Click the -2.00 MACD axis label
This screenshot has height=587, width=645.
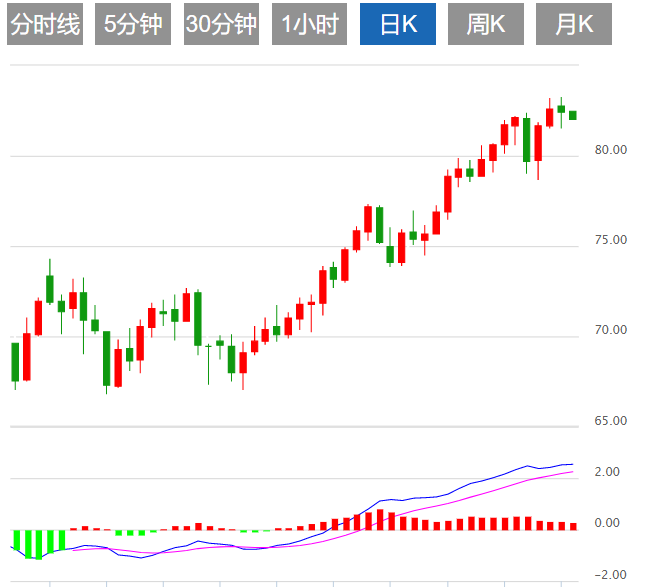pyautogui.click(x=604, y=574)
